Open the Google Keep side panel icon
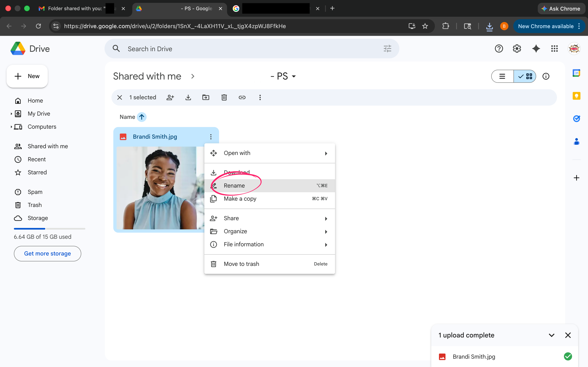The height and width of the screenshot is (367, 588). point(576,96)
